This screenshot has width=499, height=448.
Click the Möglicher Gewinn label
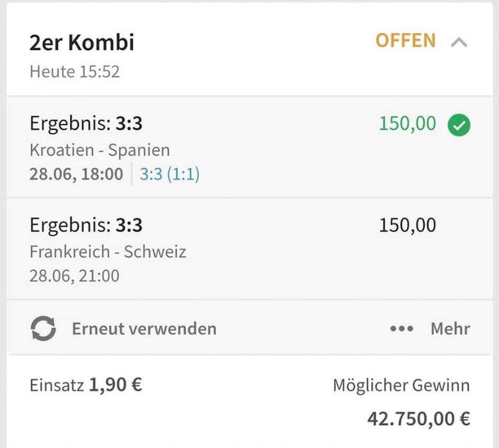point(401,385)
